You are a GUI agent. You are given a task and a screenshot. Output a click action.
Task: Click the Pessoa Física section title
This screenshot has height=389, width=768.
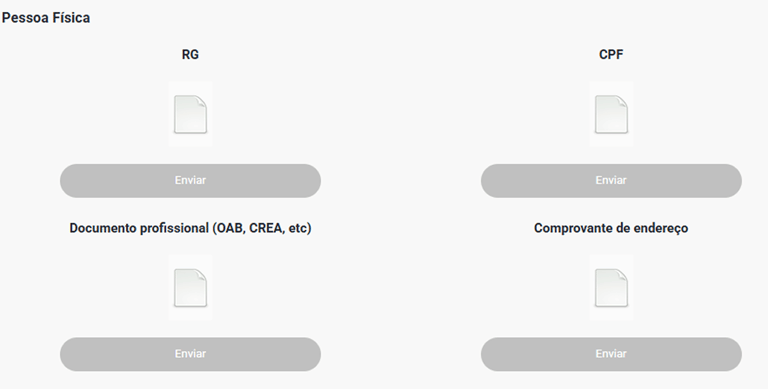click(46, 18)
